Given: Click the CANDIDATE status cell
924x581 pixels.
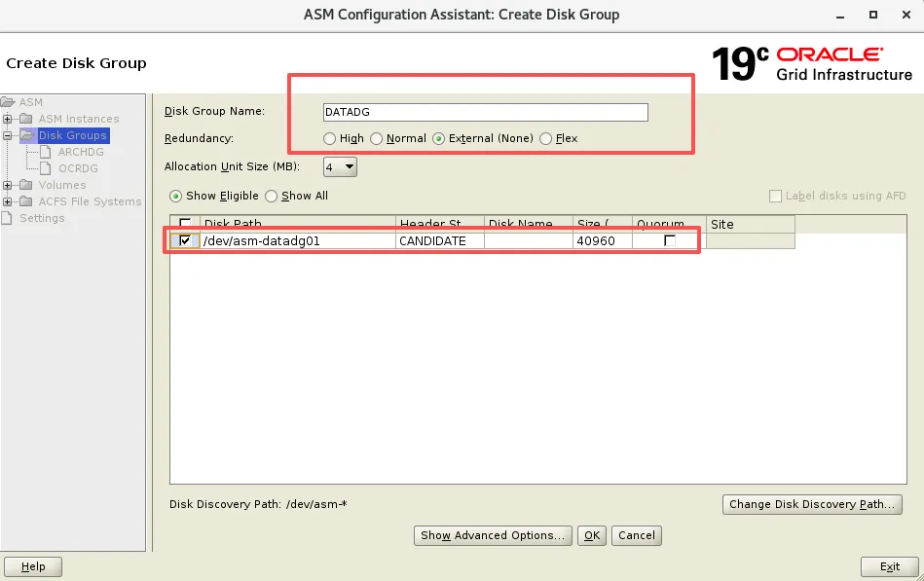Looking at the screenshot, I should pyautogui.click(x=440, y=241).
